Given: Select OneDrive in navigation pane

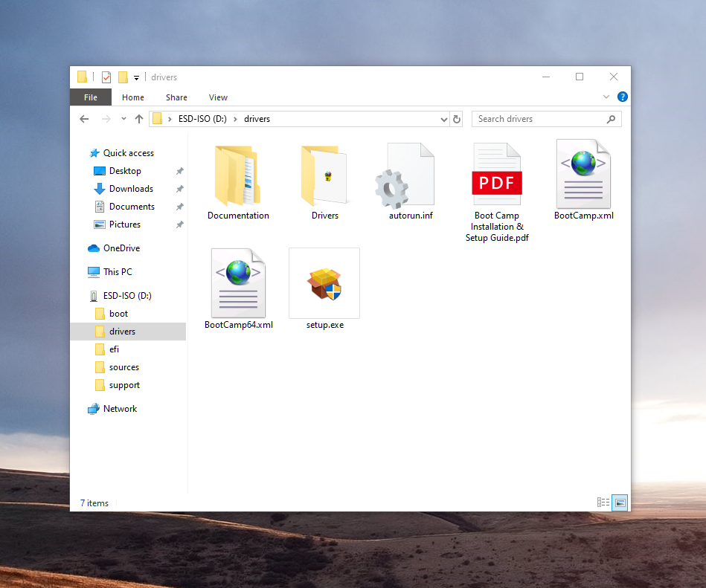Looking at the screenshot, I should (121, 248).
